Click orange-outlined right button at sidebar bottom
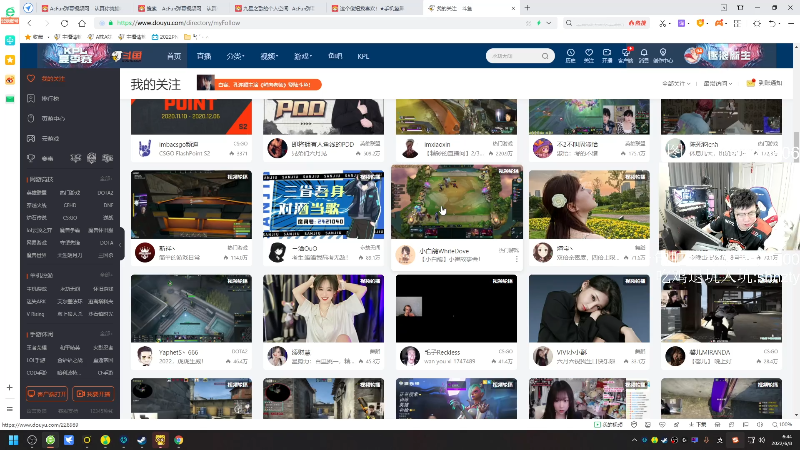This screenshot has width=800, height=450. (93, 394)
